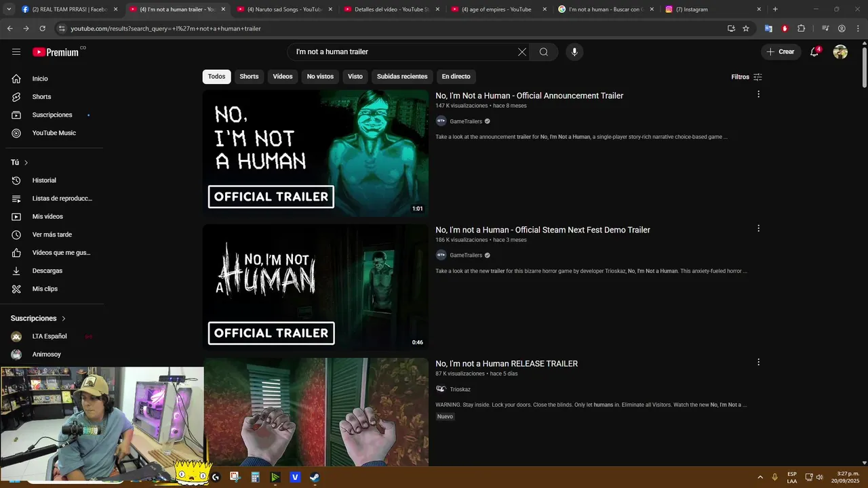Open the media controls icon in Chrome
The image size is (868, 488).
coord(825,28)
